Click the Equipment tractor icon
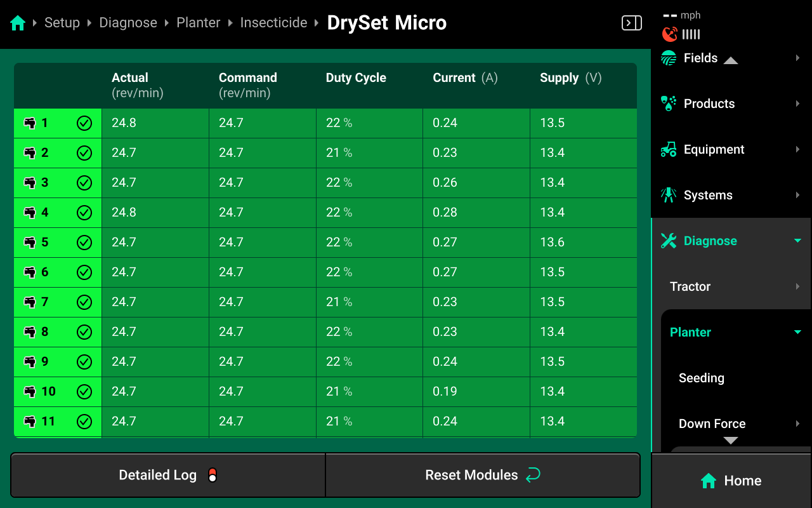 (x=669, y=149)
